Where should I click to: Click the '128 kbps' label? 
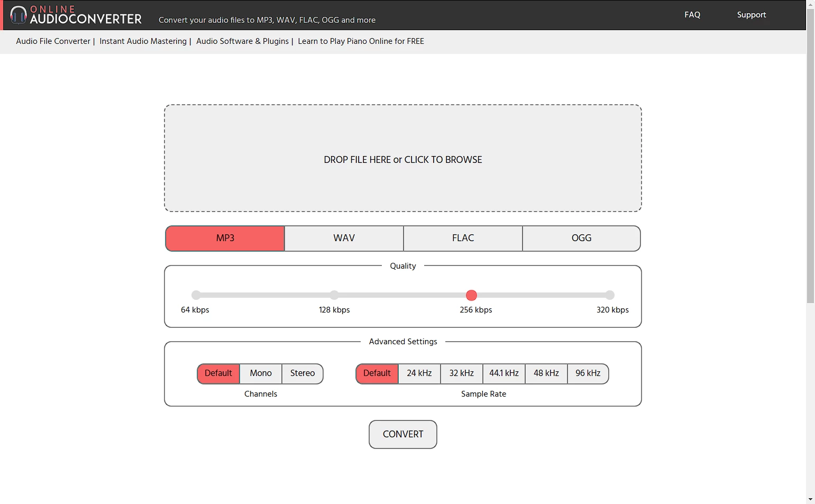(x=334, y=310)
